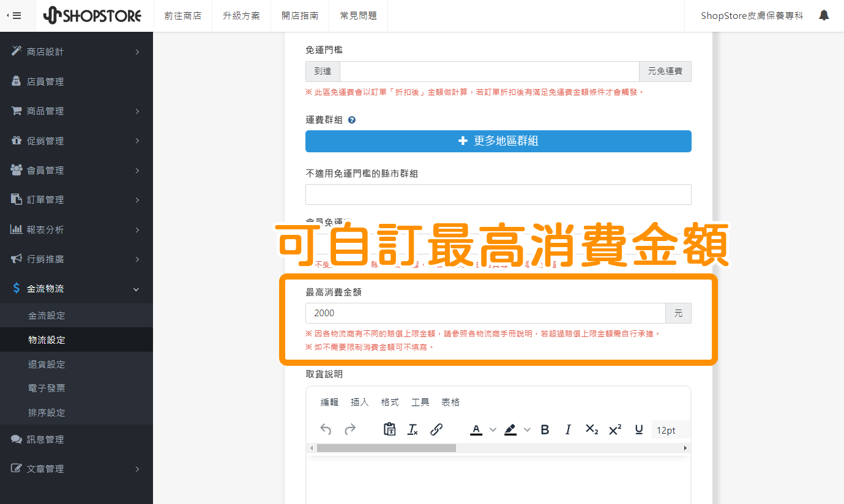Click the 更多地區群組 button
844x504 pixels.
point(498,141)
